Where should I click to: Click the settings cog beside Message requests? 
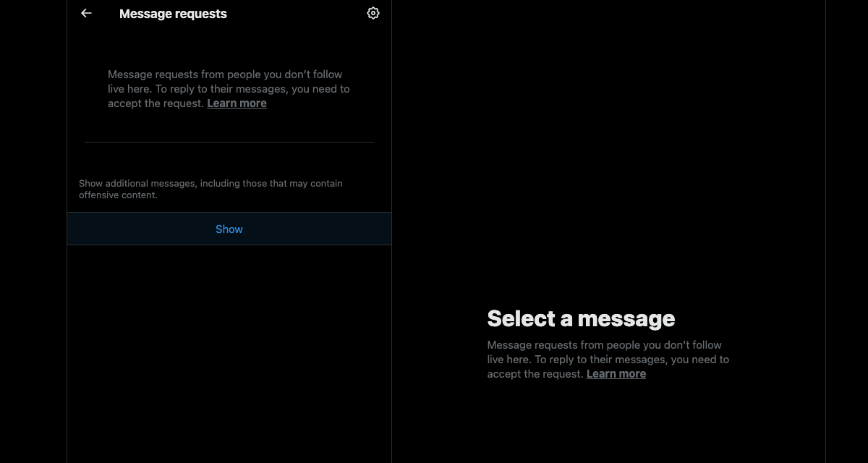(373, 12)
